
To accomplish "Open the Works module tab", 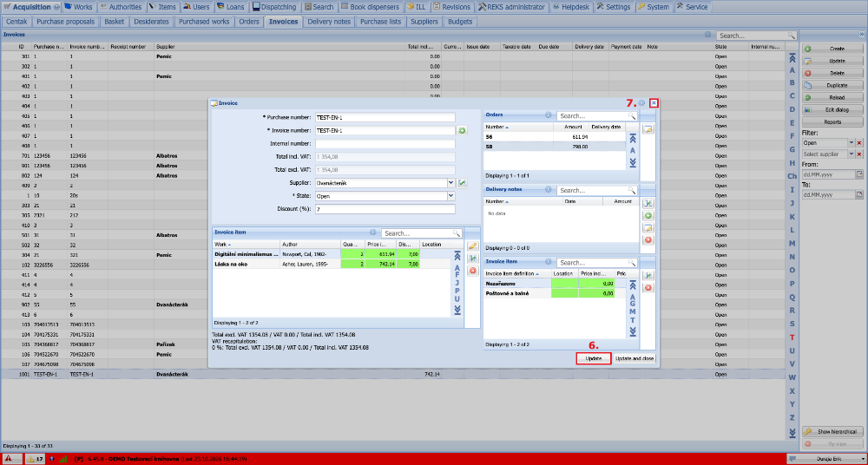I will coord(78,7).
